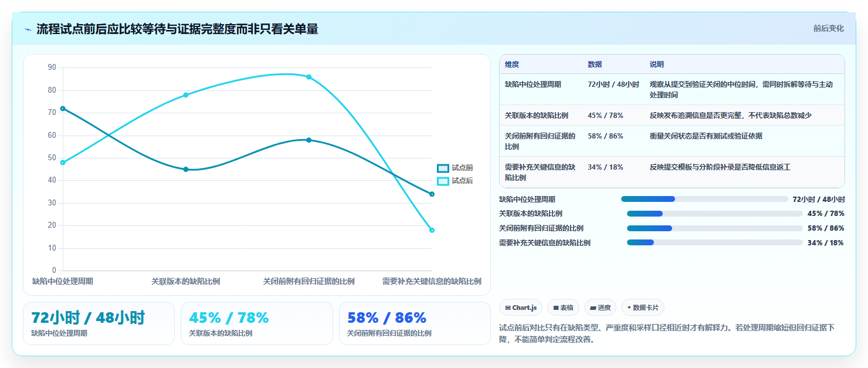The width and height of the screenshot is (868, 368).
Task: Click the 试点后 data point at value 18
Action: pos(432,230)
